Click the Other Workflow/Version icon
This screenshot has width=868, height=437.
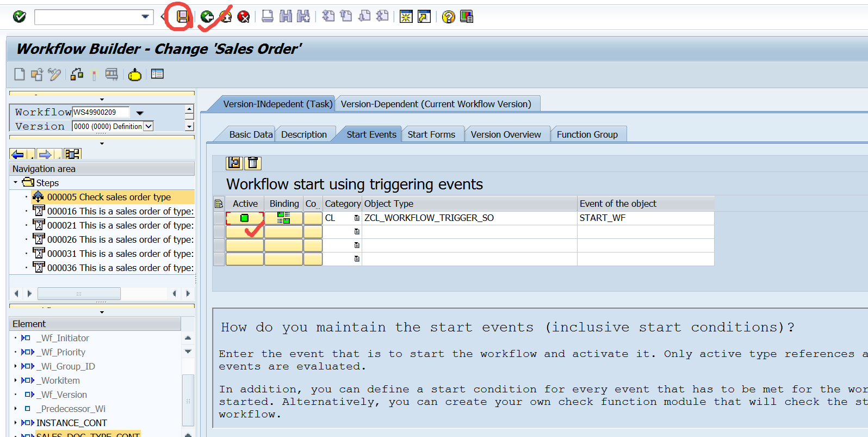click(37, 75)
